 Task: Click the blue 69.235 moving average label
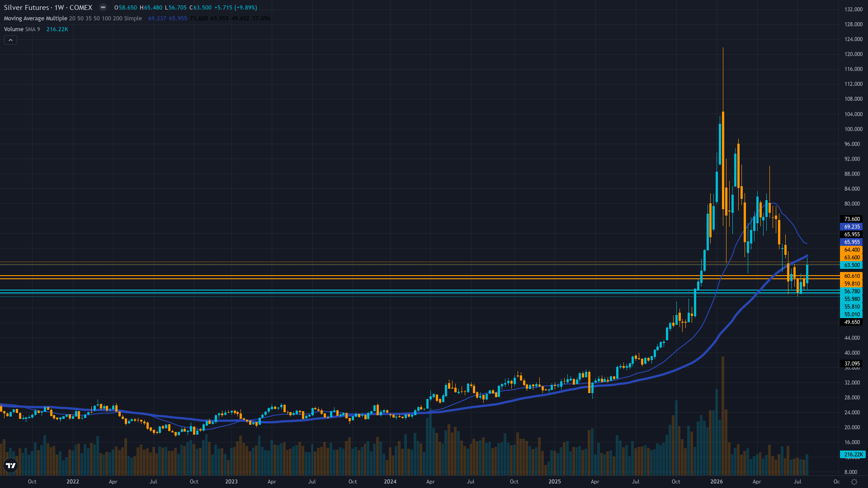pyautogui.click(x=852, y=227)
